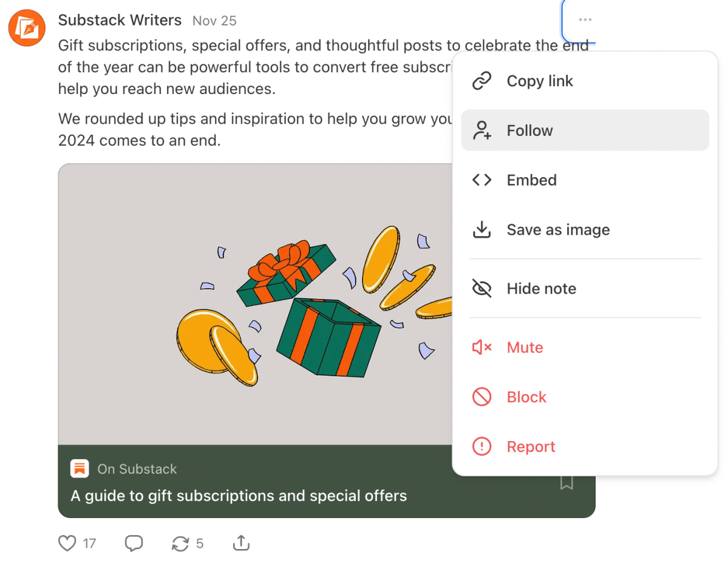
Task: Click the Substack Writers avatar icon
Action: [27, 28]
